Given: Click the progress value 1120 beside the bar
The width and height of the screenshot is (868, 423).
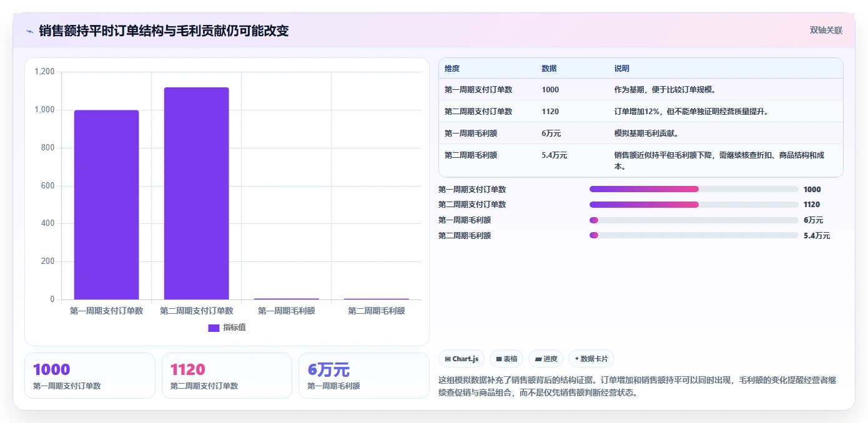Looking at the screenshot, I should coord(812,205).
